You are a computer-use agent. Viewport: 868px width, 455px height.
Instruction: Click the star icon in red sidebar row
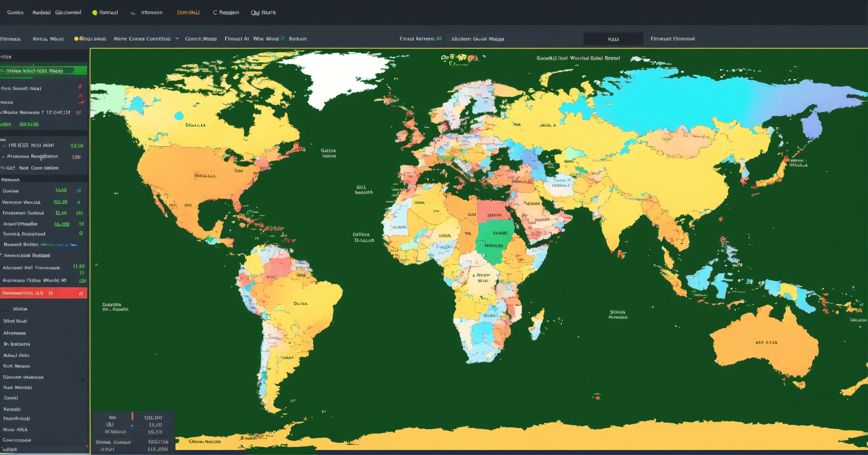point(81,293)
